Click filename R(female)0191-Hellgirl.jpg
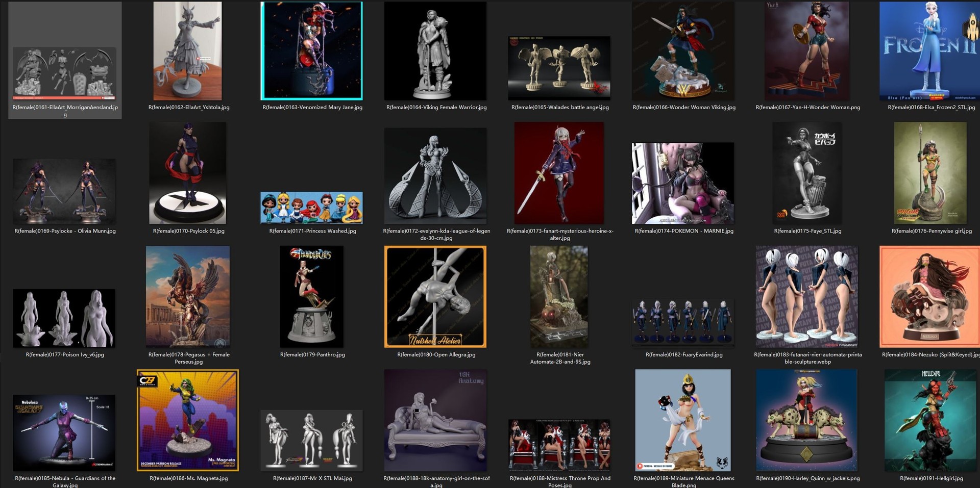Screen dimensions: 980x488 (x=932, y=478)
